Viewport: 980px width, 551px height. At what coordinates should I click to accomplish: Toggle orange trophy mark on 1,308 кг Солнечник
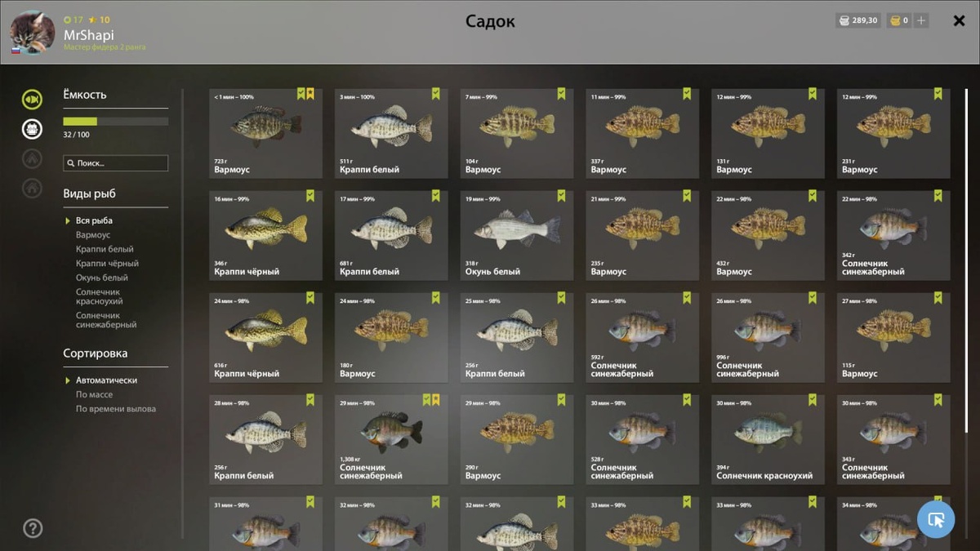(436, 400)
